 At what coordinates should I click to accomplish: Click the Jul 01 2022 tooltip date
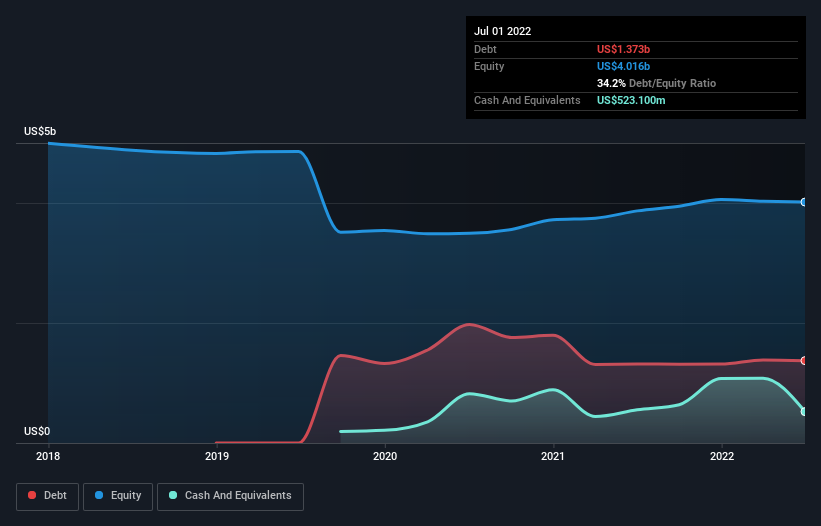click(x=503, y=31)
